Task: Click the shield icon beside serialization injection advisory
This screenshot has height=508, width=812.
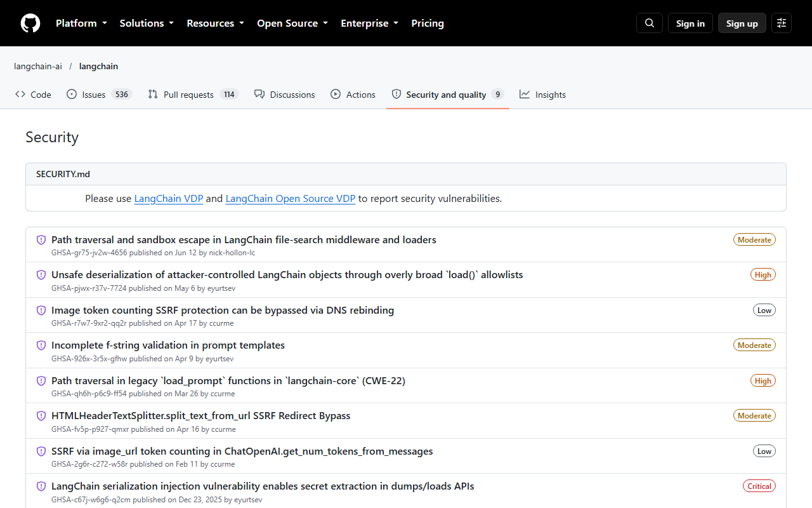Action: (x=41, y=486)
